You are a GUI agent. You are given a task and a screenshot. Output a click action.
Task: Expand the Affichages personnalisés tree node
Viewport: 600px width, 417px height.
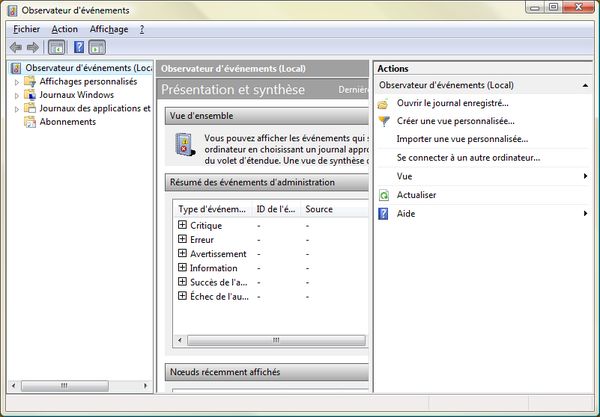tap(17, 82)
